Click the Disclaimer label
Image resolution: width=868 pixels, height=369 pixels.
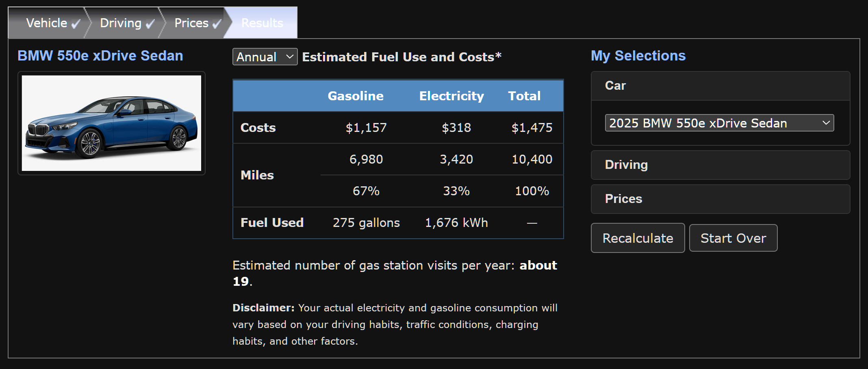tap(263, 308)
